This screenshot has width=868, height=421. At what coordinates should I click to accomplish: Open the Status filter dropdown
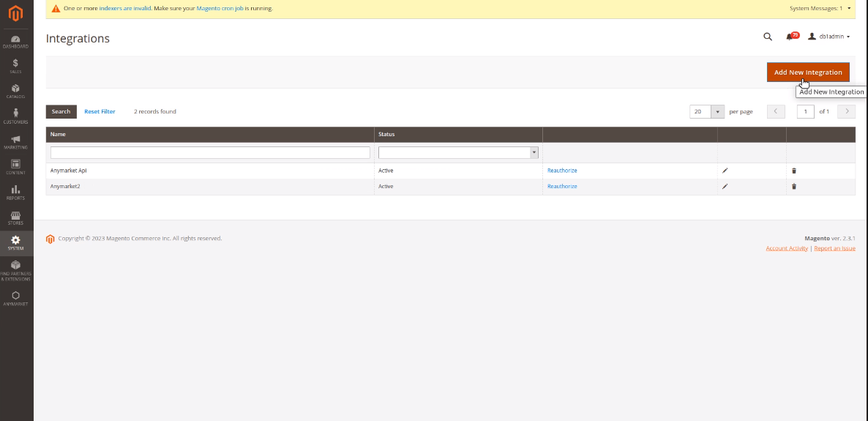click(458, 152)
